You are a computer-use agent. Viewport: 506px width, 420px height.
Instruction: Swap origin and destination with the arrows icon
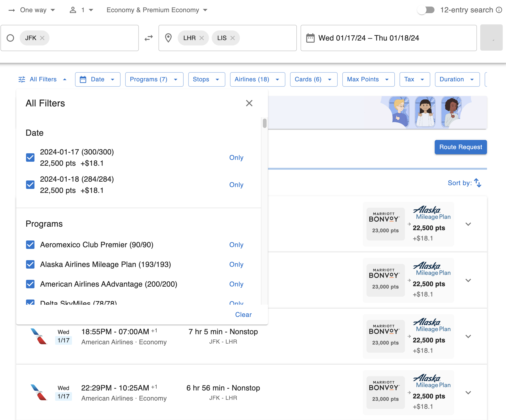pos(148,38)
